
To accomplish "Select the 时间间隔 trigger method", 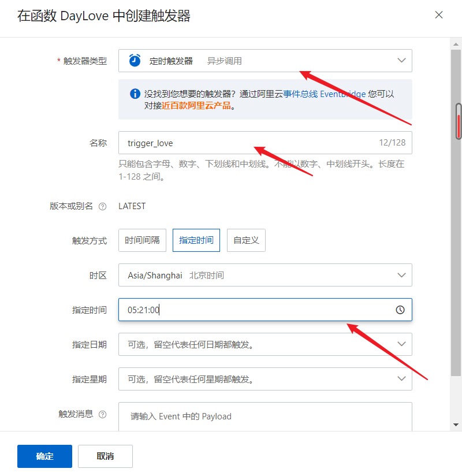I will [142, 240].
